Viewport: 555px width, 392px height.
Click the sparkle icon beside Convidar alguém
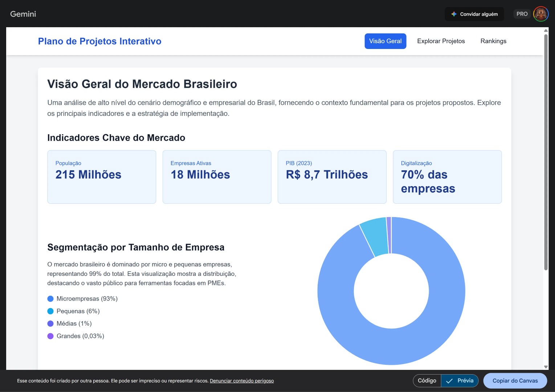(454, 14)
